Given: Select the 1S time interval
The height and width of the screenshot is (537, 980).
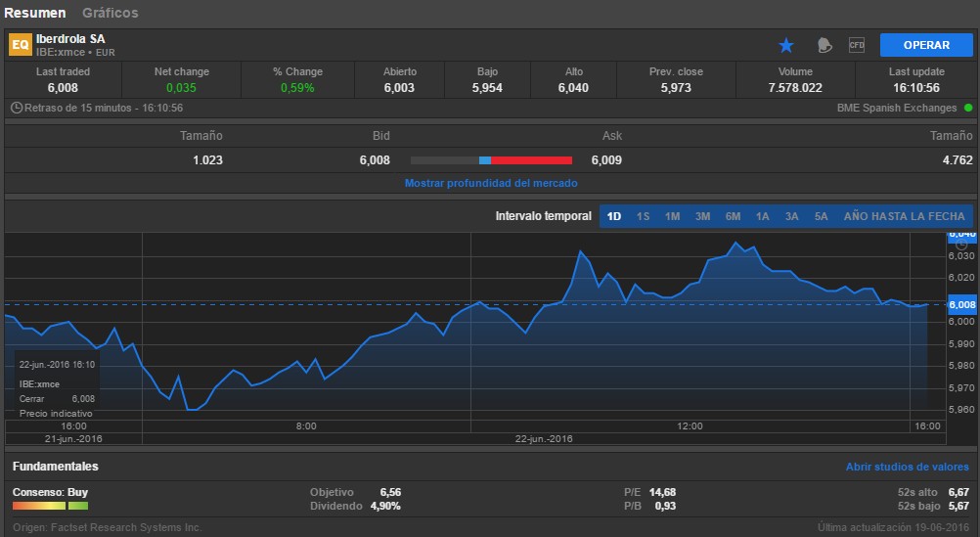Looking at the screenshot, I should pyautogui.click(x=644, y=216).
